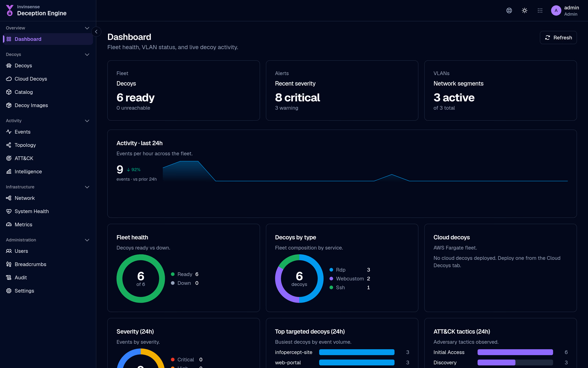Toggle light/dark theme sun icon
Image resolution: width=588 pixels, height=368 pixels.
[x=525, y=10]
